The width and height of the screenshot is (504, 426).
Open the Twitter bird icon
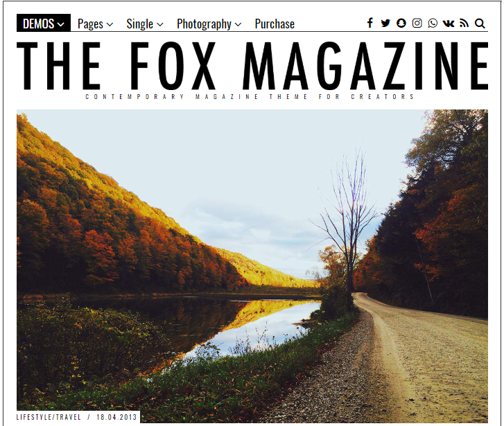click(385, 23)
